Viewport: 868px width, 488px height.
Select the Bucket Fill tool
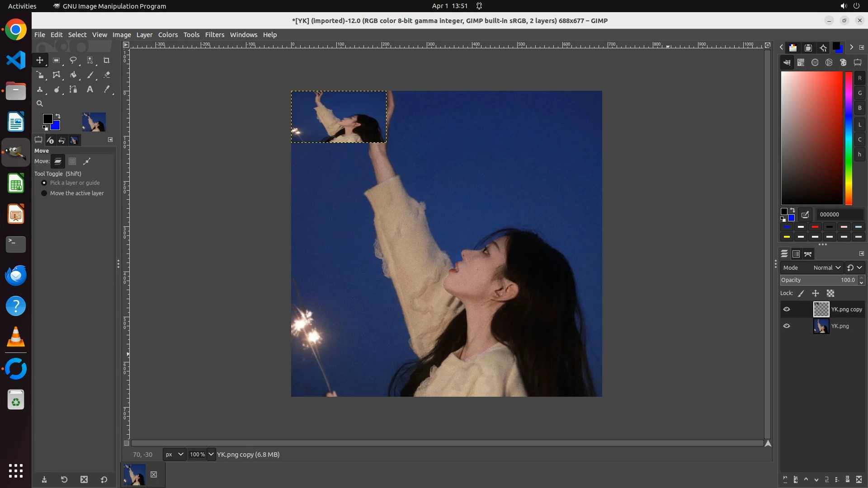point(73,75)
